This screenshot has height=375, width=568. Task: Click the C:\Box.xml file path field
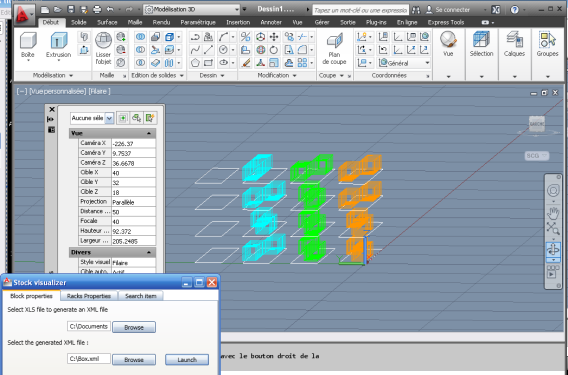point(89,359)
